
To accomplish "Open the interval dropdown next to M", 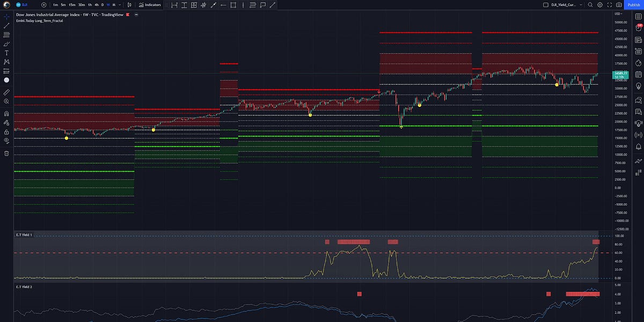I will click(x=119, y=5).
